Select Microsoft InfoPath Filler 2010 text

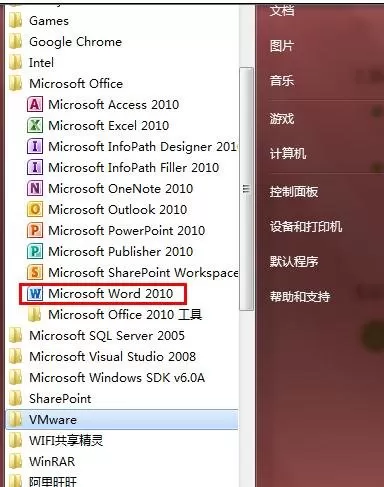coord(134,168)
